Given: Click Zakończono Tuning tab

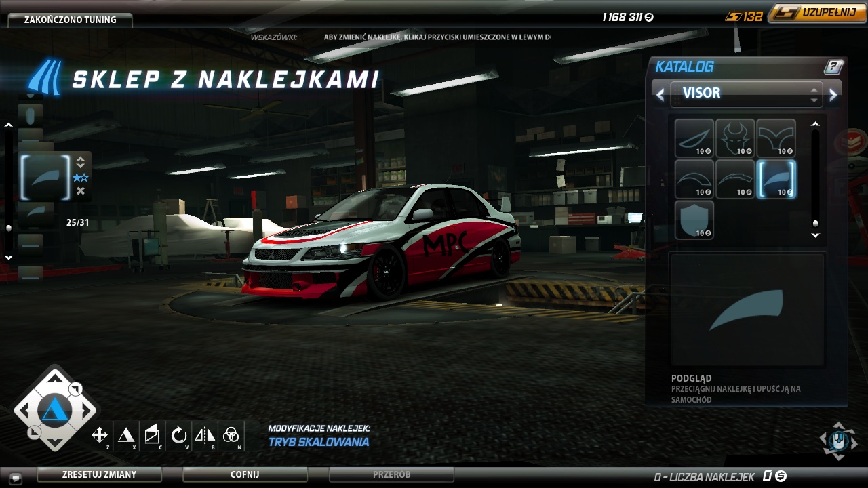Looking at the screenshot, I should (71, 20).
